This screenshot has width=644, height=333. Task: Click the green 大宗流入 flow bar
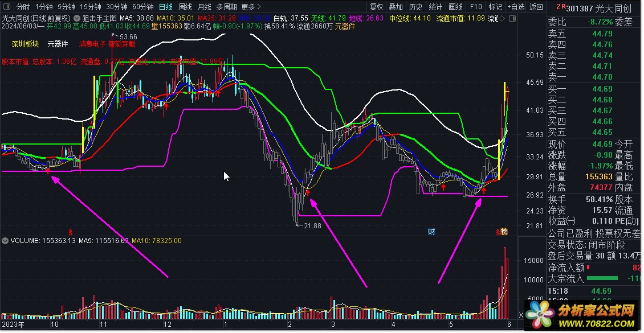click(x=602, y=279)
